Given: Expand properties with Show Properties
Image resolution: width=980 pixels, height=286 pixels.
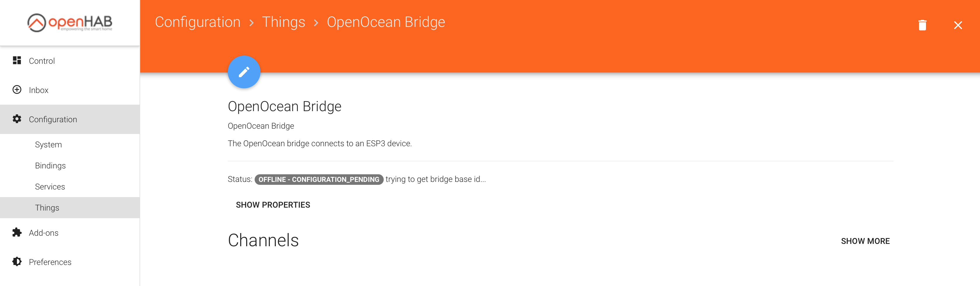Looking at the screenshot, I should 273,205.
